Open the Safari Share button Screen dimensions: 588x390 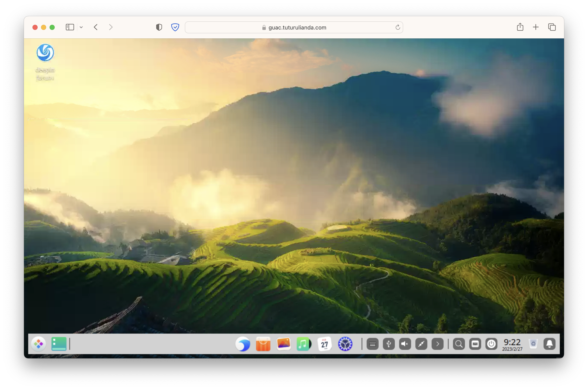coord(520,27)
